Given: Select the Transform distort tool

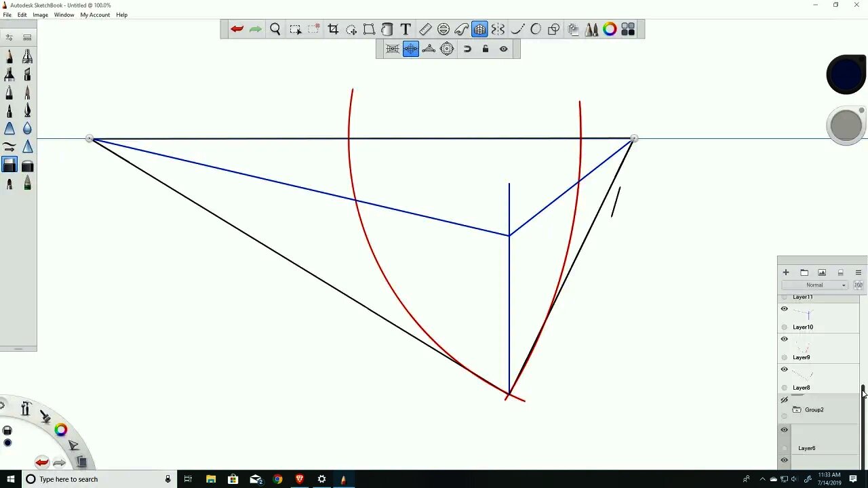Looking at the screenshot, I should [369, 29].
